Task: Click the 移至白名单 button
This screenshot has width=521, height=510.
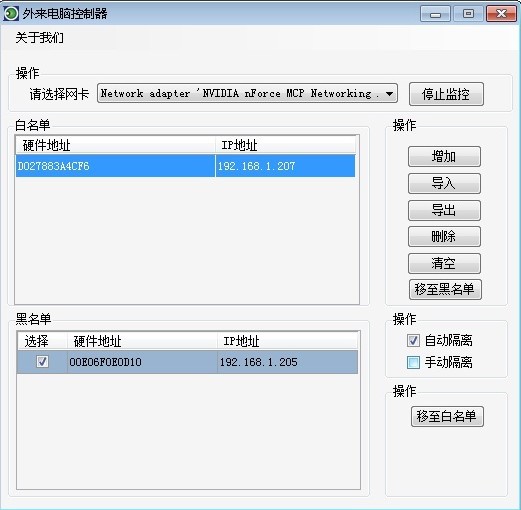Action: point(447,416)
